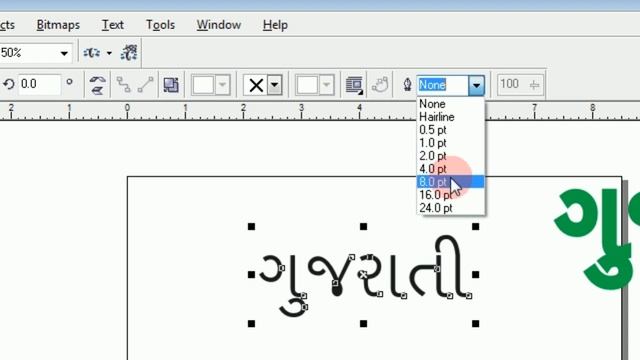Click the mirror horizontally and vertically icon
Viewport: 640px width, 360px height.
pos(98,85)
